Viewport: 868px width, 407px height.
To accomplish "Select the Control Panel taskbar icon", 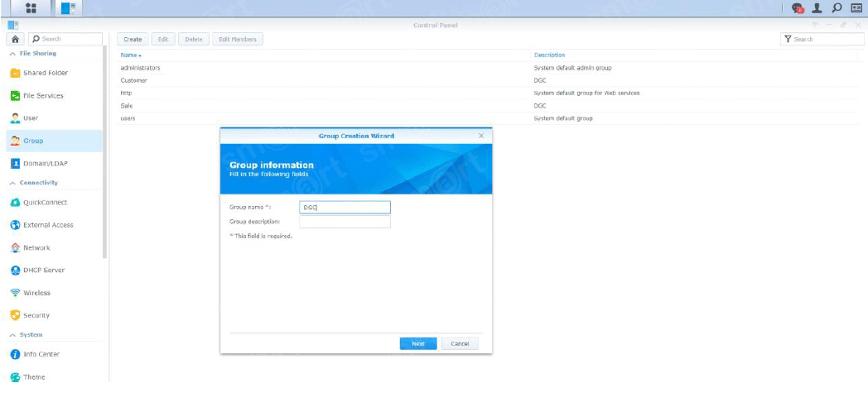I will tap(68, 7).
